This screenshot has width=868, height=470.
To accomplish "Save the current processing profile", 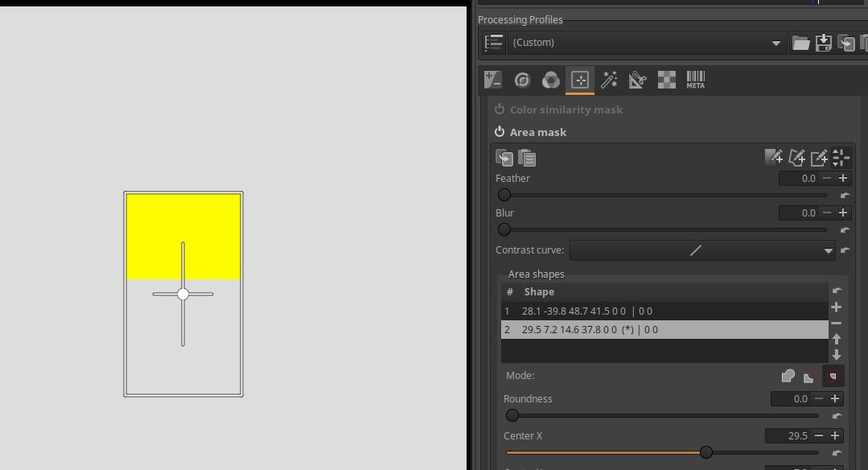I will pos(823,43).
